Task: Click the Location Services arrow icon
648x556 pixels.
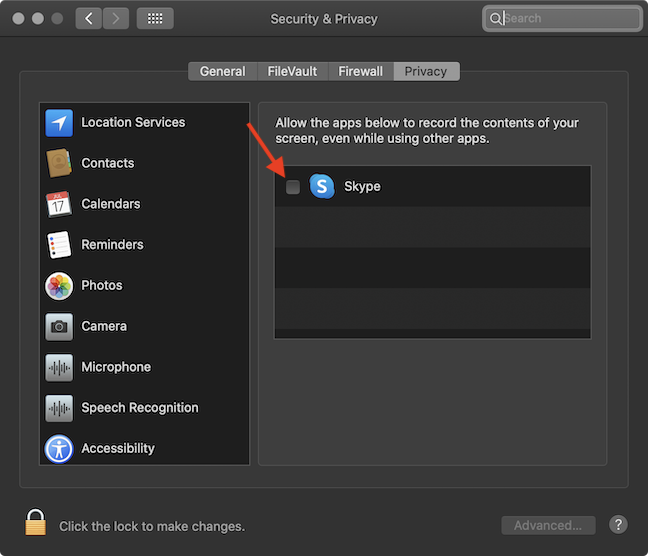Action: pyautogui.click(x=59, y=123)
